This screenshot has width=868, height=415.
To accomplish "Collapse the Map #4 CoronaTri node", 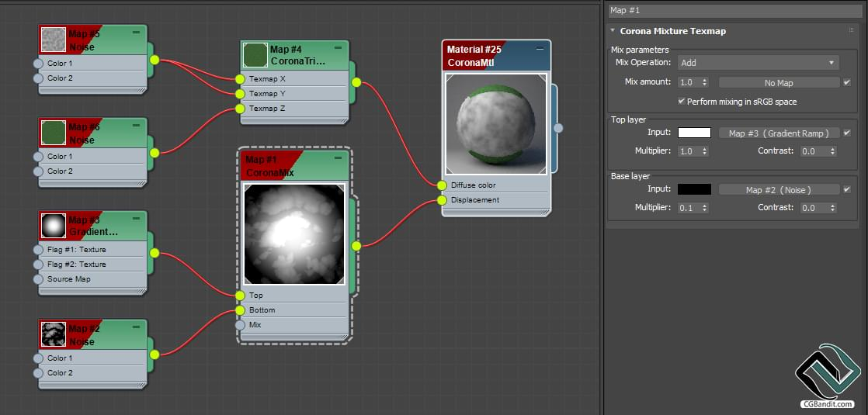I will (338, 49).
